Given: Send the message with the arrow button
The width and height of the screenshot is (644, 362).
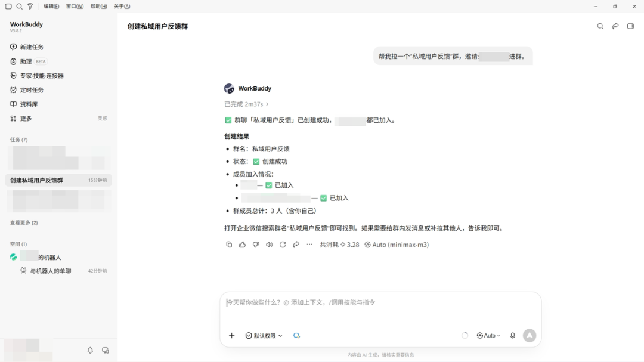Looking at the screenshot, I should click(x=530, y=336).
